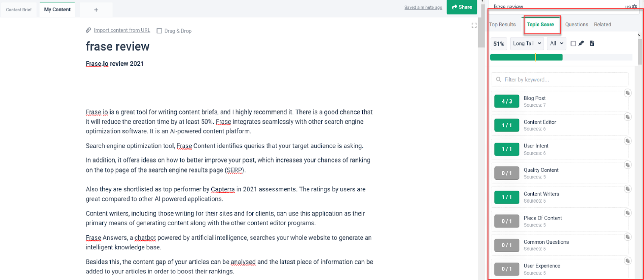Open the Questions tab

[x=576, y=25]
